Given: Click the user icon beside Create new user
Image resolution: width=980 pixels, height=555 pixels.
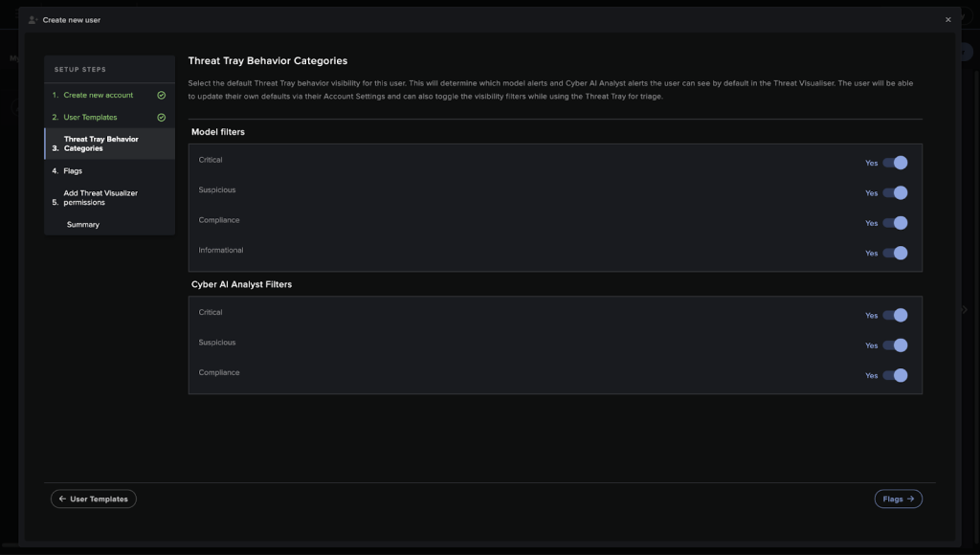Looking at the screenshot, I should pyautogui.click(x=33, y=20).
